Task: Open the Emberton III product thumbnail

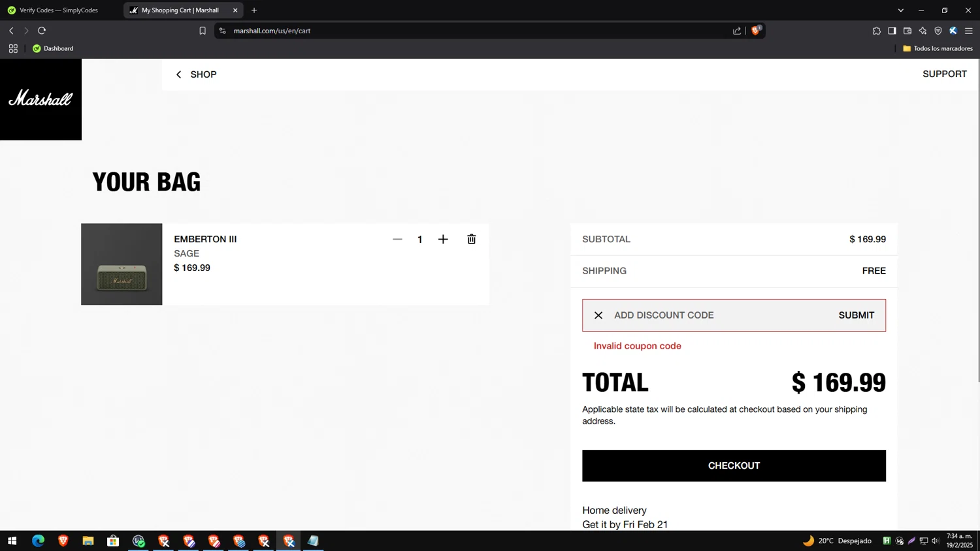Action: [x=122, y=264]
